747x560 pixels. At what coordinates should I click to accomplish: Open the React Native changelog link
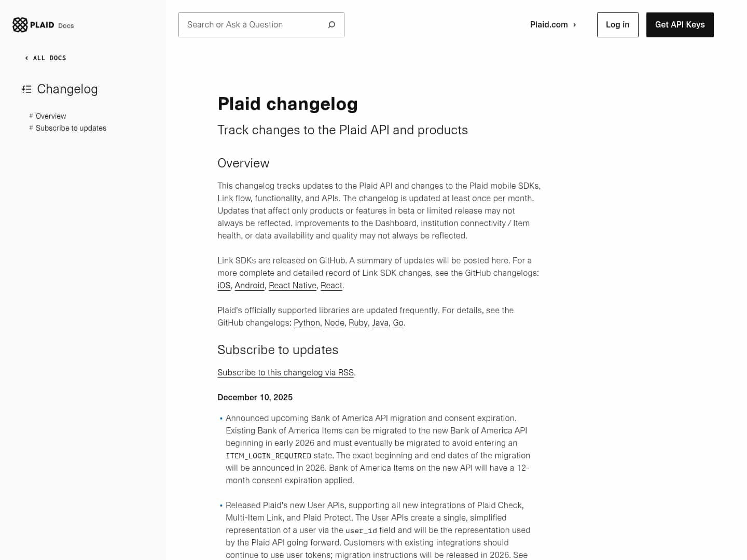coord(292,285)
